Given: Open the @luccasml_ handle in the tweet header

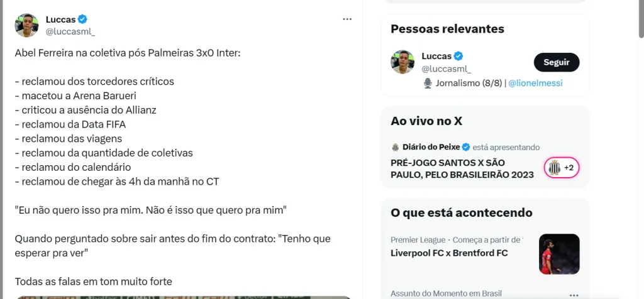Looking at the screenshot, I should coord(70,31).
